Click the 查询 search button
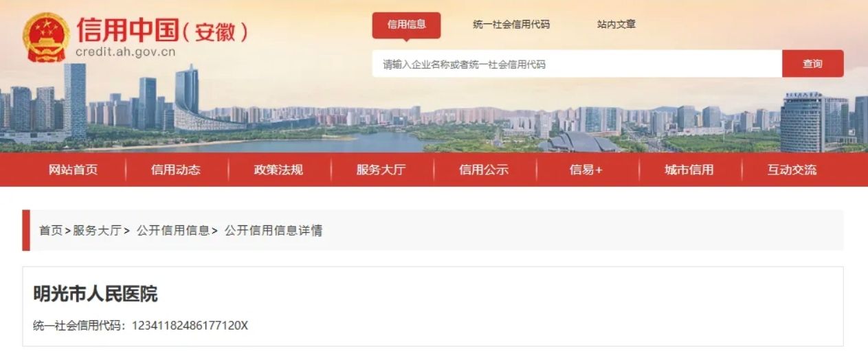 click(813, 64)
